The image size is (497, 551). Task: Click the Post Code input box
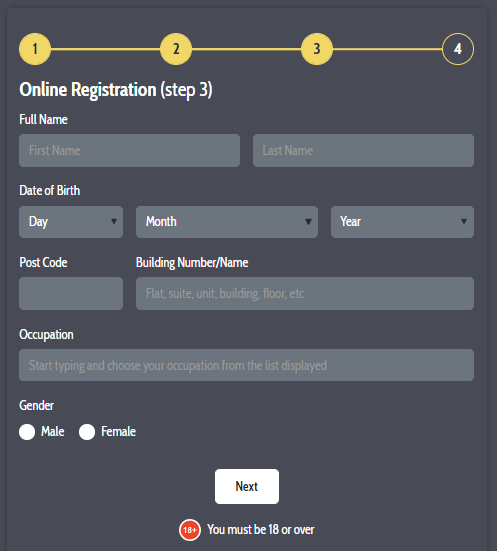pos(71,293)
